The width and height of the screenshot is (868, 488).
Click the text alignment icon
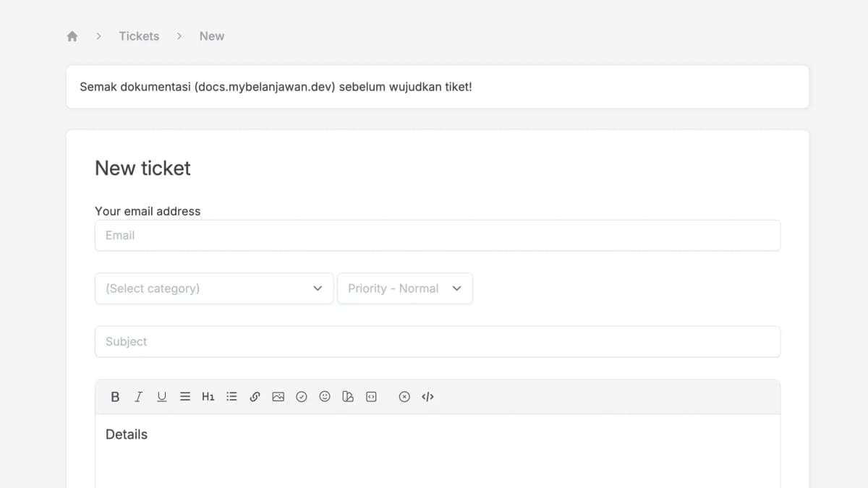click(185, 397)
